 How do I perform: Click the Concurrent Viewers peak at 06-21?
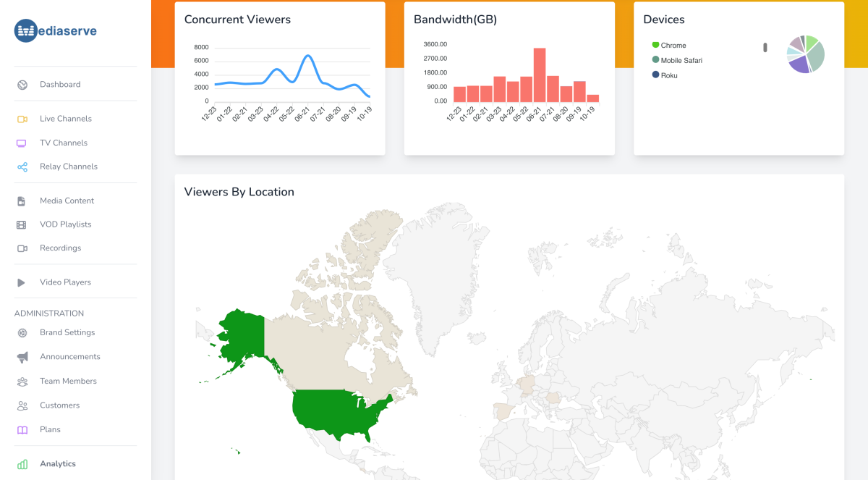(308, 56)
